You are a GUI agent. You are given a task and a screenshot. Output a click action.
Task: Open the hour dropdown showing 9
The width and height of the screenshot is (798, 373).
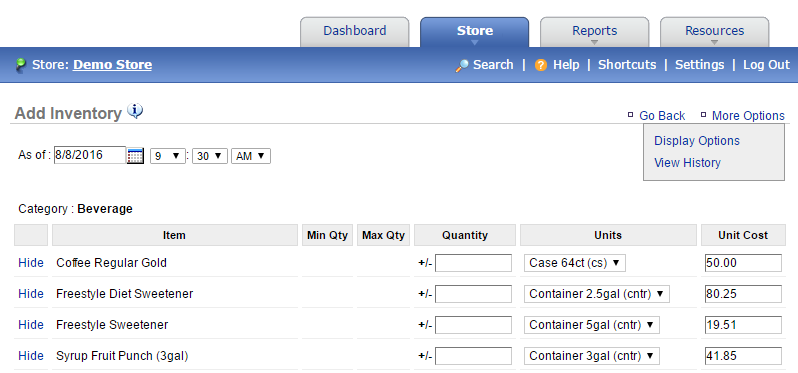click(168, 156)
